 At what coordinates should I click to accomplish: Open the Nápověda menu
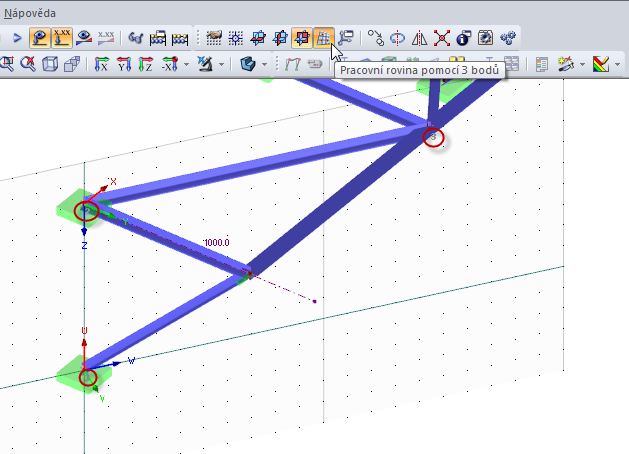[x=30, y=13]
